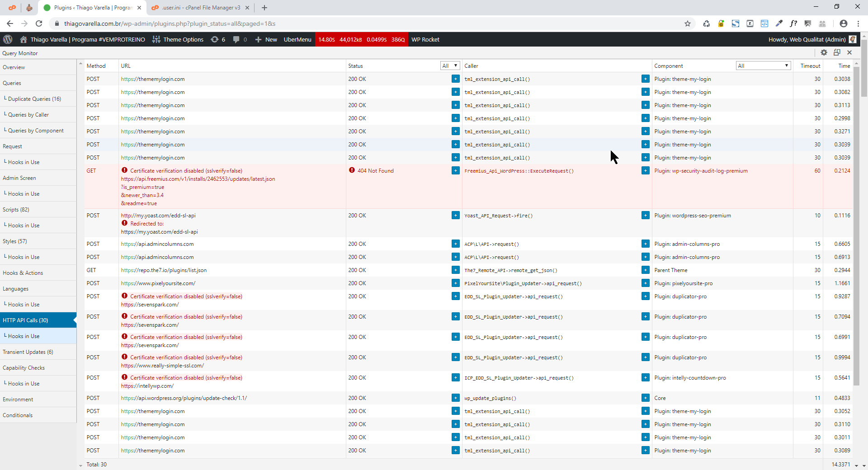
Task: Open Chrome profile avatar icon
Action: tap(843, 23)
